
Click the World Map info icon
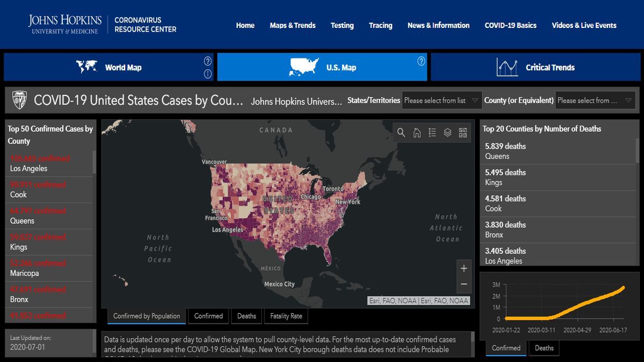coord(208,74)
